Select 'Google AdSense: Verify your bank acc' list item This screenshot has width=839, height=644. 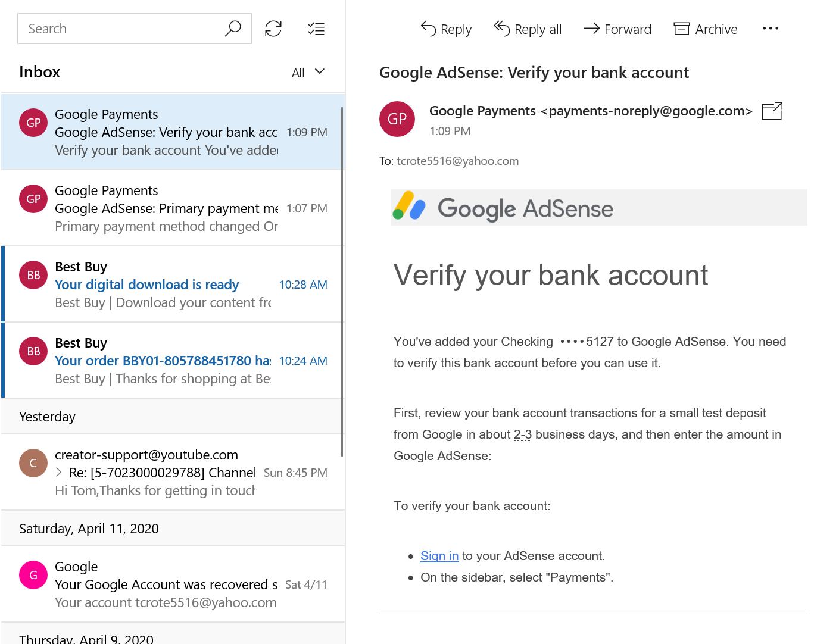(x=173, y=132)
